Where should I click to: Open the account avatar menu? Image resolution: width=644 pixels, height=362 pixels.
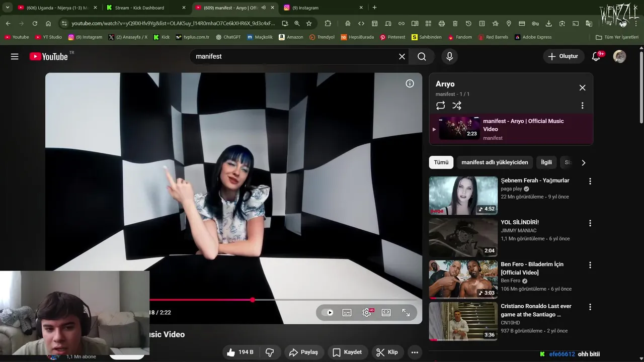(x=619, y=56)
